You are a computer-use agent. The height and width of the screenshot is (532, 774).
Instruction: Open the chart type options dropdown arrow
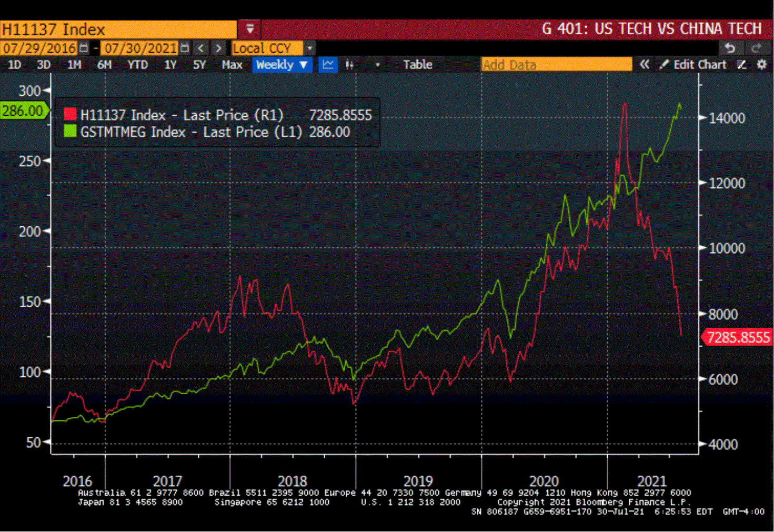(377, 65)
